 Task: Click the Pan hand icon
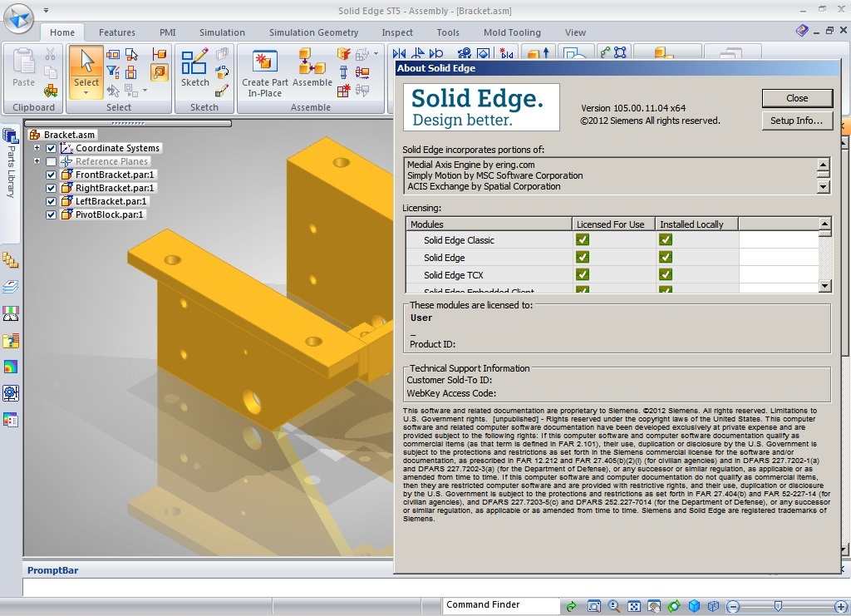pyautogui.click(x=654, y=606)
